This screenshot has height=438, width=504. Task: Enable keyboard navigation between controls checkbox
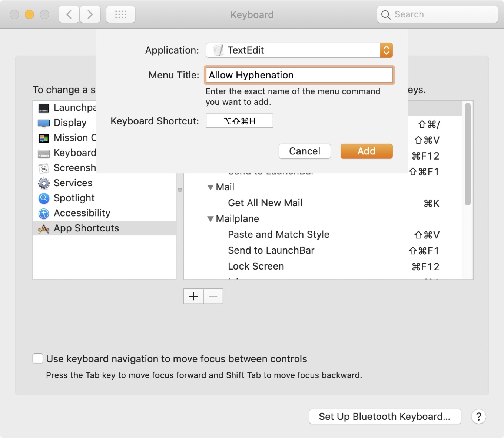pos(38,358)
